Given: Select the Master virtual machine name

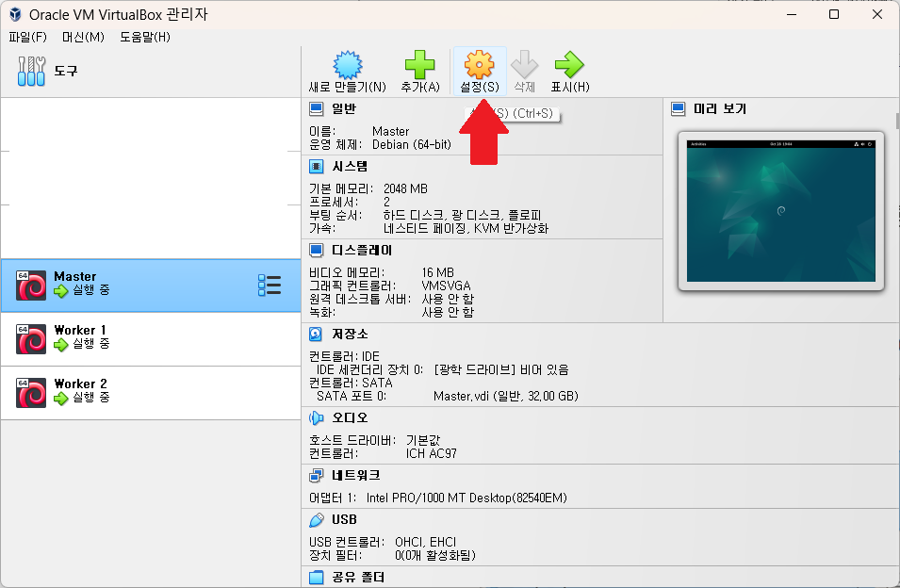Looking at the screenshot, I should (x=75, y=276).
